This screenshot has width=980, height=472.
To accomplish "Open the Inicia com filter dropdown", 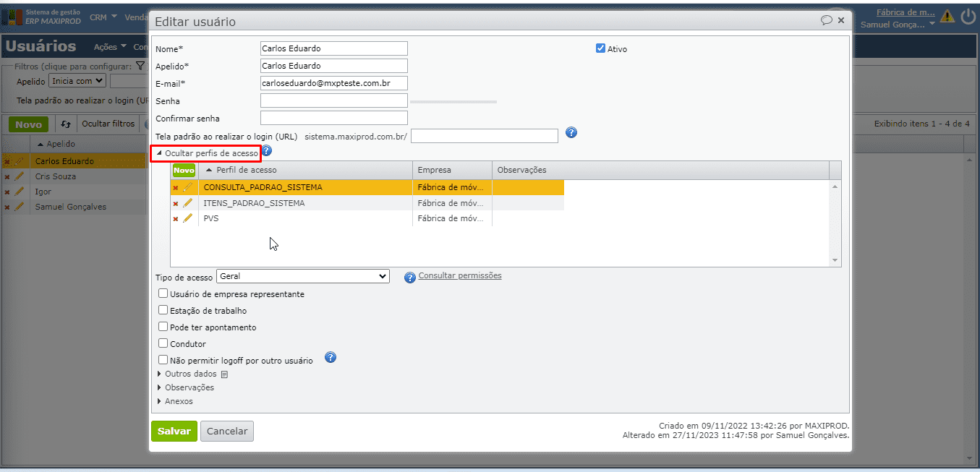I will [77, 81].
